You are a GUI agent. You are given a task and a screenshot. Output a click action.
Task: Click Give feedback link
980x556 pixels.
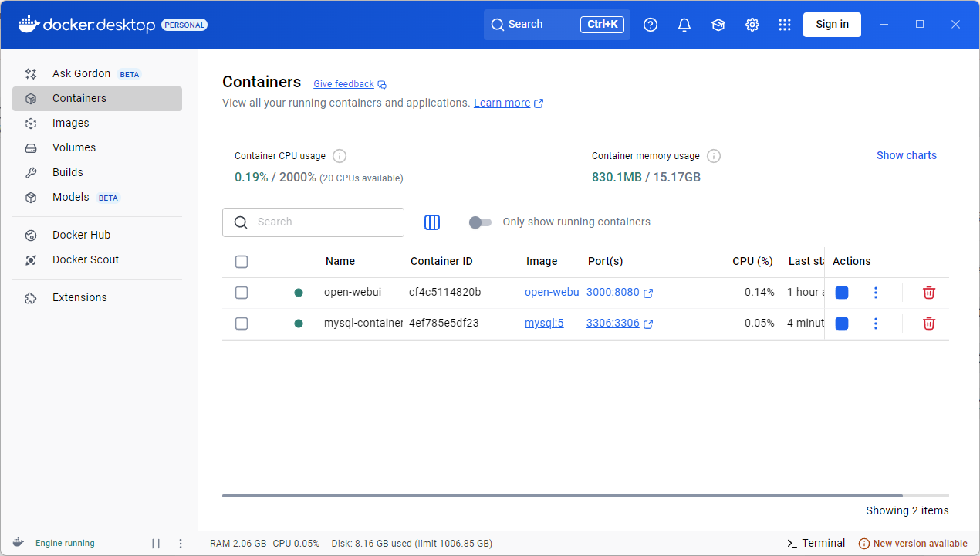(343, 84)
